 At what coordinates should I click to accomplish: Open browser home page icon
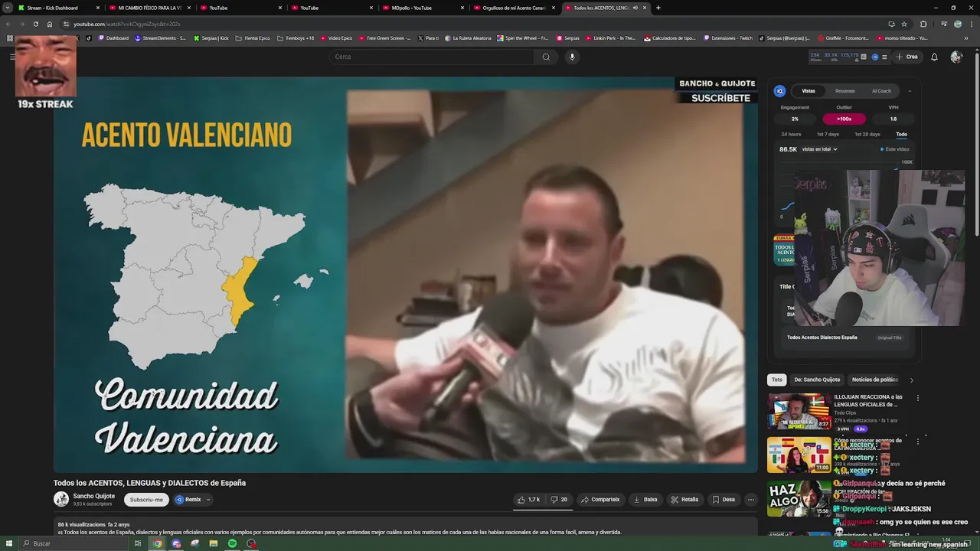point(50,24)
